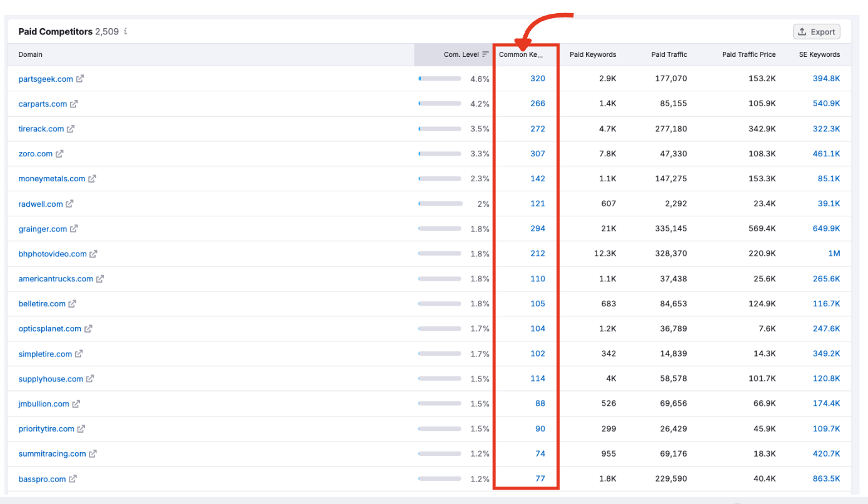View 294 common keywords for grainger.com
This screenshot has height=504, width=868.
point(537,228)
